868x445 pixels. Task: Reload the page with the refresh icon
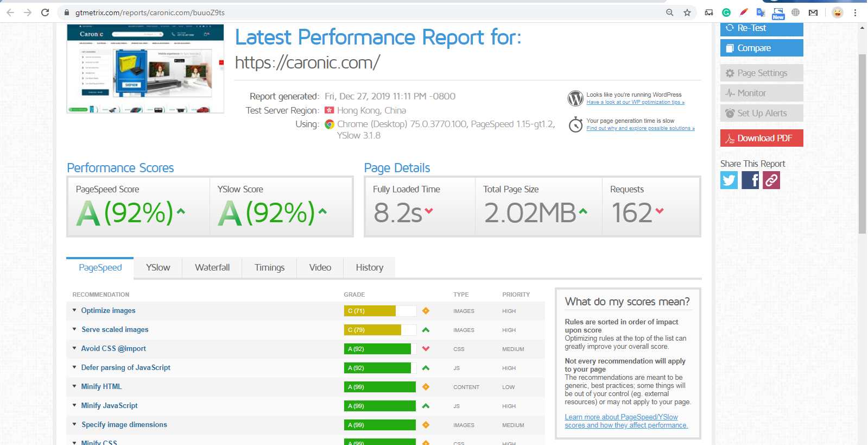click(45, 12)
